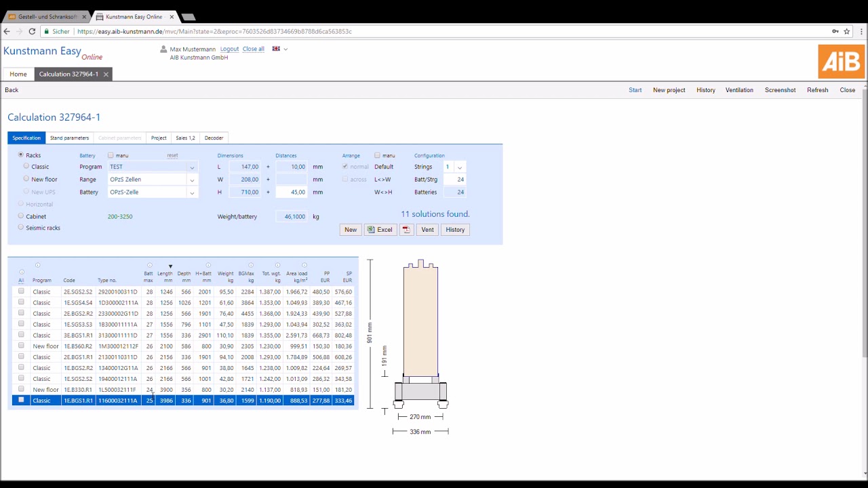The width and height of the screenshot is (868, 488).
Task: Click Refresh in the top menu
Action: pyautogui.click(x=818, y=90)
